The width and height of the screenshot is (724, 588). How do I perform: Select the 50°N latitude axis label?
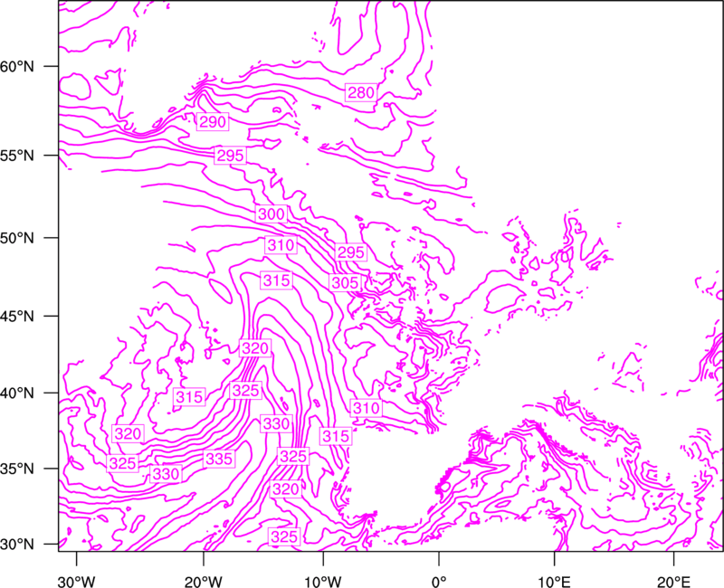click(x=17, y=238)
